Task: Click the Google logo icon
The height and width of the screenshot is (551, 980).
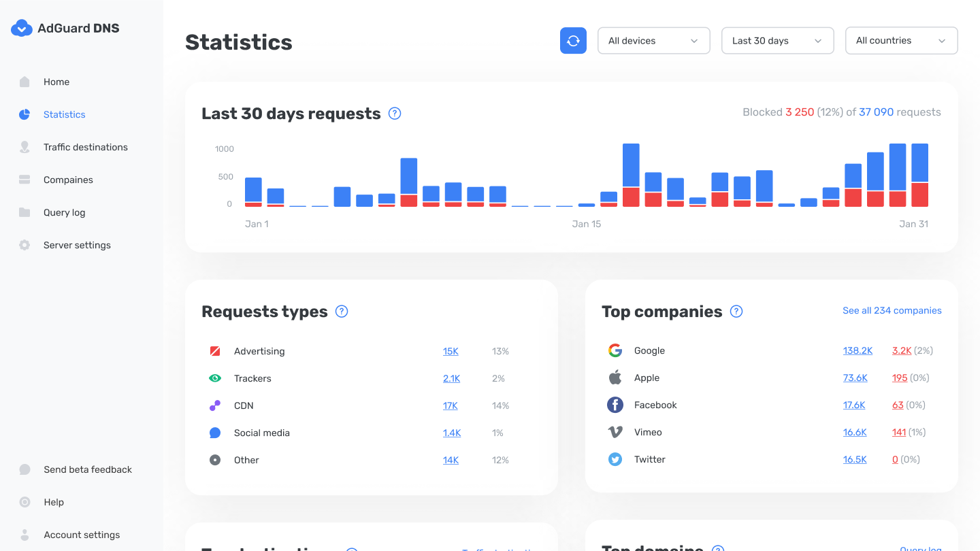Action: 615,350
